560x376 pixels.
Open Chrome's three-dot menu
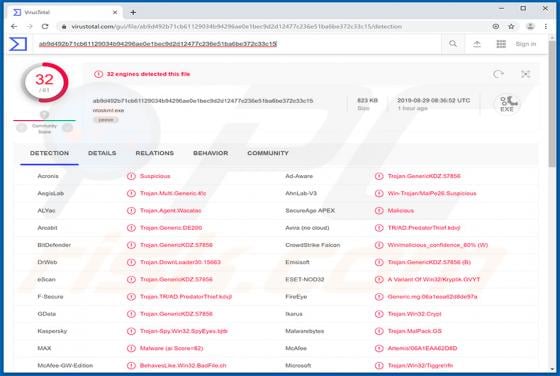(x=546, y=26)
